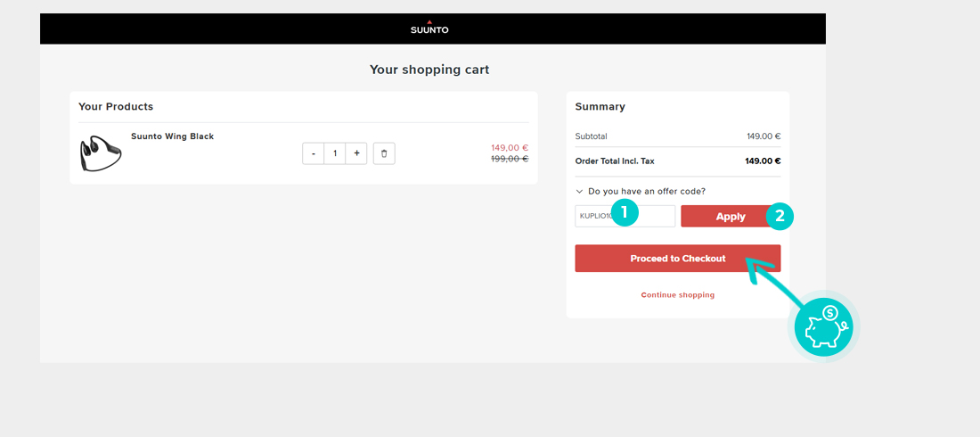Click the bold order total 149.00 €

coord(763,161)
